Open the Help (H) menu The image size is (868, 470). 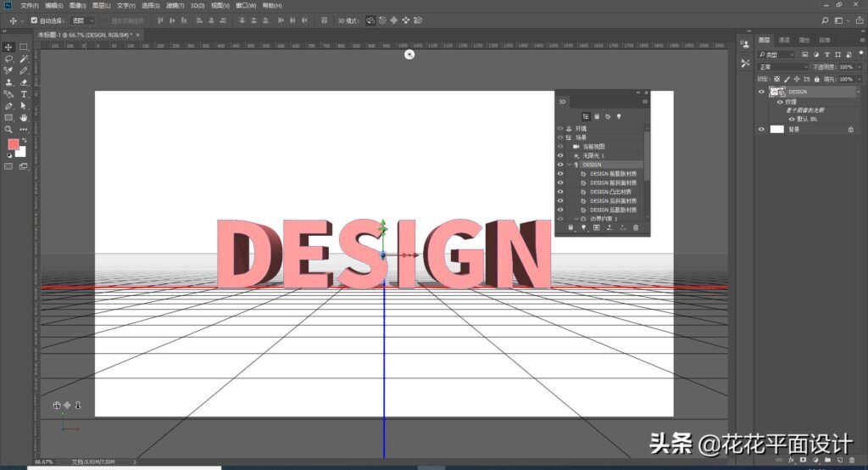[272, 6]
